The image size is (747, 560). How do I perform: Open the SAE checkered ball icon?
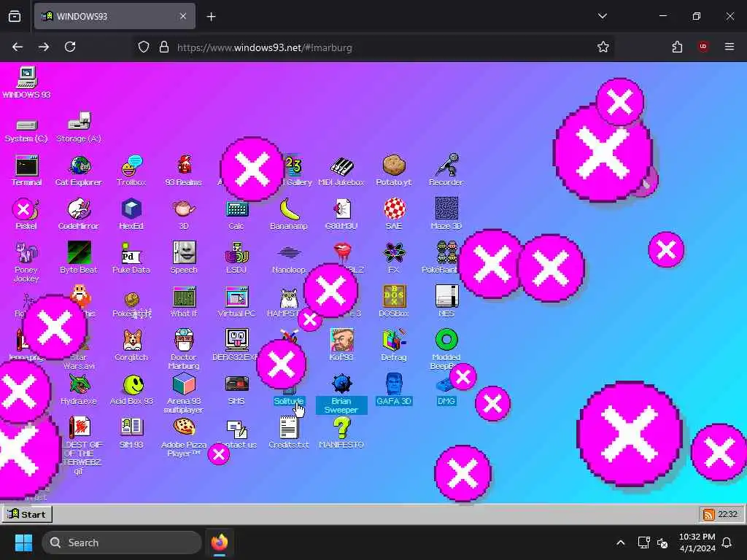(394, 209)
